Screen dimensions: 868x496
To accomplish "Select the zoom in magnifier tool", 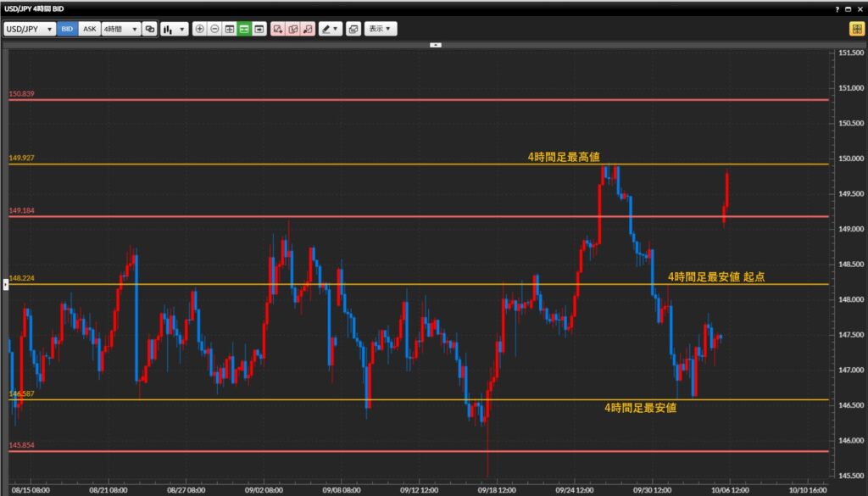I will 198,28.
